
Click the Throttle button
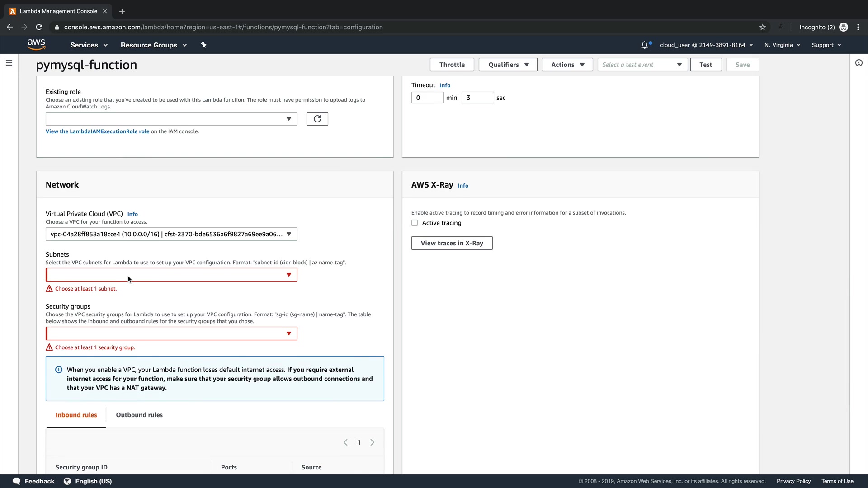(x=452, y=65)
